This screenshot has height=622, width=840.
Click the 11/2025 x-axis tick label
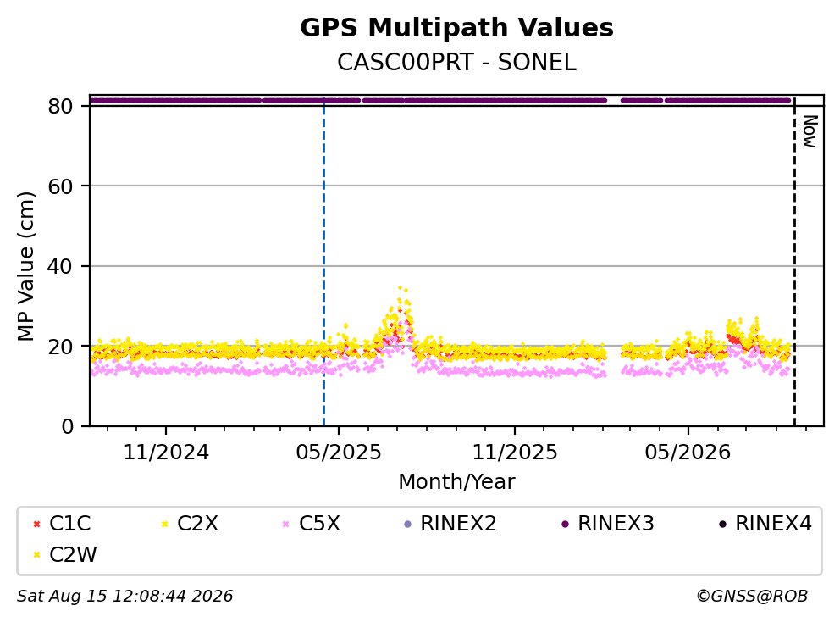(x=515, y=453)
